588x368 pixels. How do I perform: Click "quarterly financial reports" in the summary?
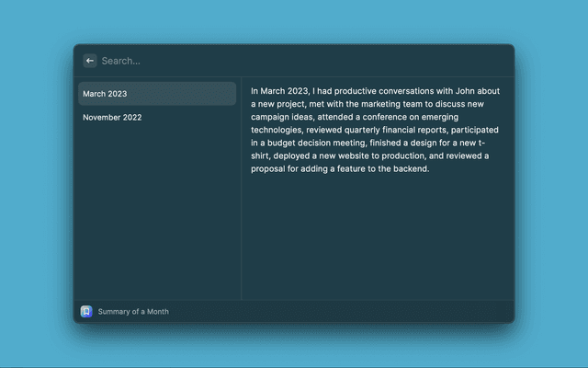390,130
